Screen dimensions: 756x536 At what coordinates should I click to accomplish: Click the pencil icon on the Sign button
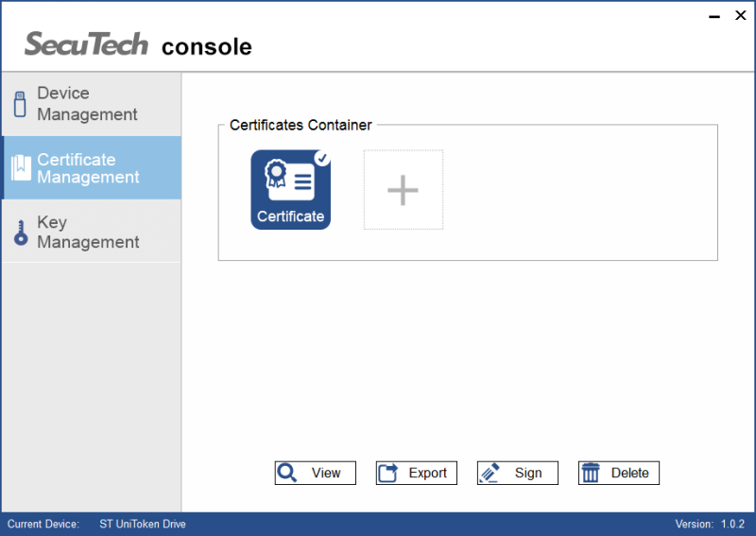click(489, 473)
